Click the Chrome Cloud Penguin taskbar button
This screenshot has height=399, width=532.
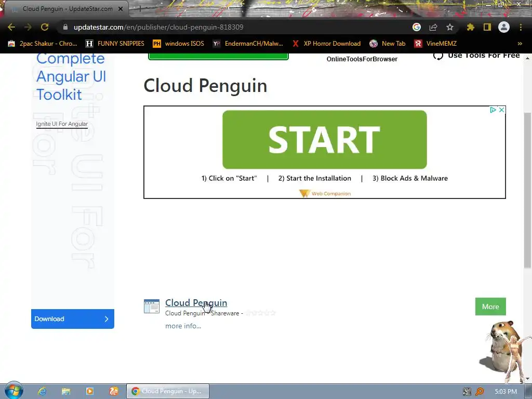pyautogui.click(x=168, y=391)
